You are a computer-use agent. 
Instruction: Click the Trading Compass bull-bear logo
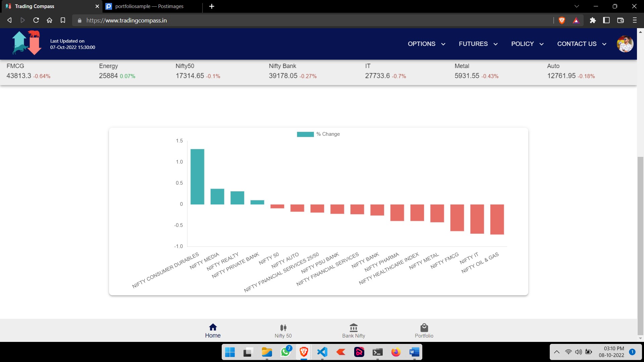click(x=27, y=43)
